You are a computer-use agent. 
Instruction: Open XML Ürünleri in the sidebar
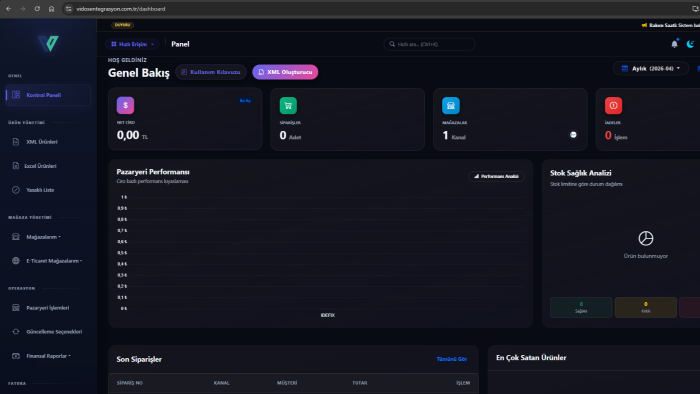pos(48,142)
